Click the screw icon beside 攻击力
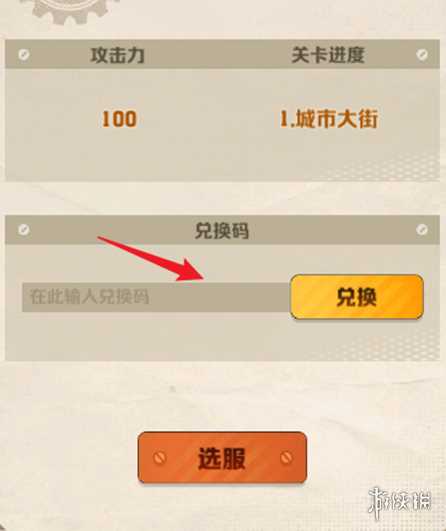 pyautogui.click(x=24, y=55)
